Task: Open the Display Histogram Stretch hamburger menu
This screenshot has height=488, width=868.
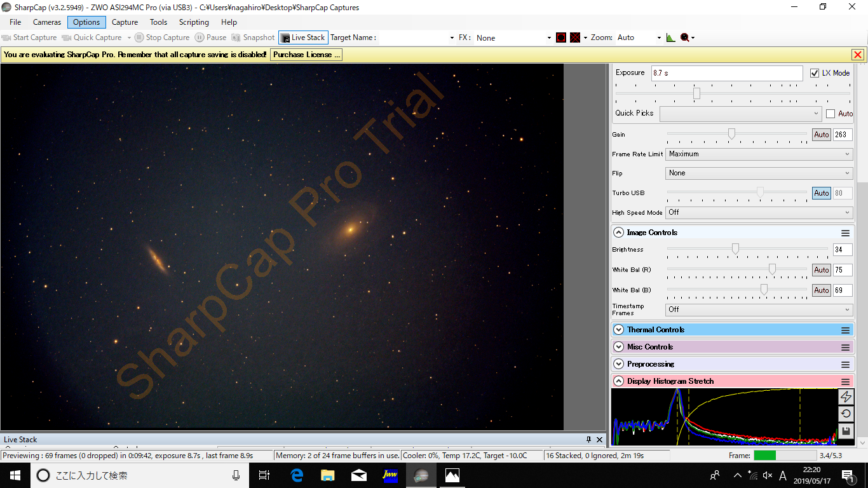Action: (845, 381)
